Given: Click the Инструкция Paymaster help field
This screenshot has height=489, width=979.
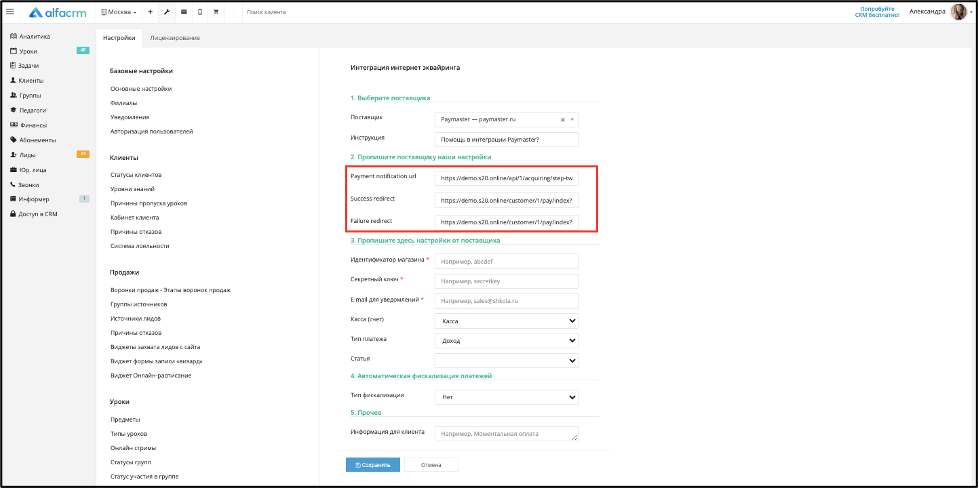Looking at the screenshot, I should click(506, 139).
